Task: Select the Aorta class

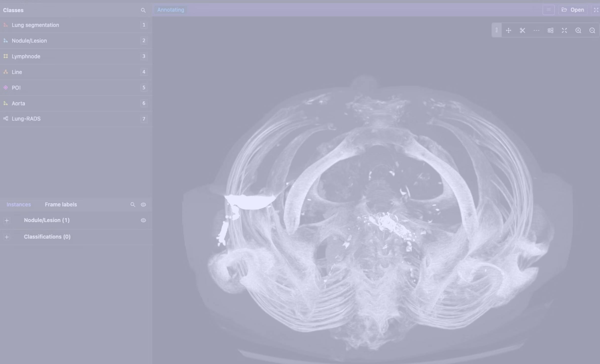Action: pos(76,103)
